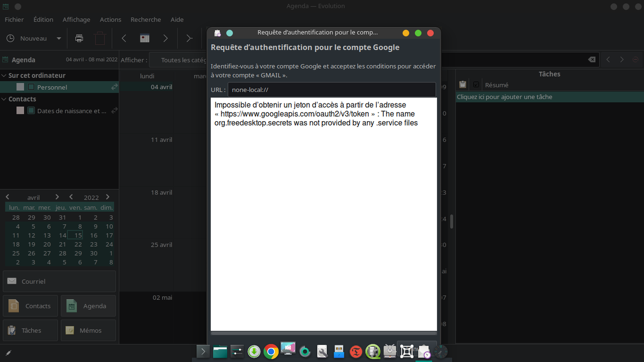Clear the search field using the backspace icon
644x362 pixels.
(x=592, y=60)
